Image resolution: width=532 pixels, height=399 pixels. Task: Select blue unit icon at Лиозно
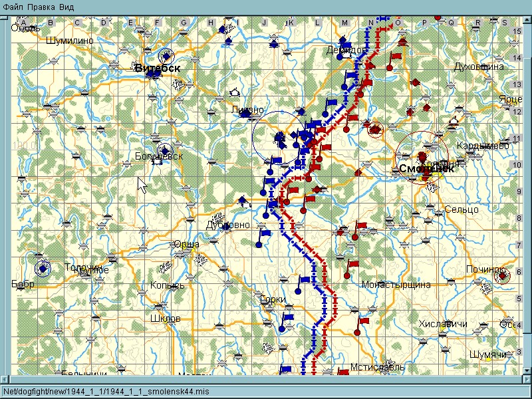[246, 114]
